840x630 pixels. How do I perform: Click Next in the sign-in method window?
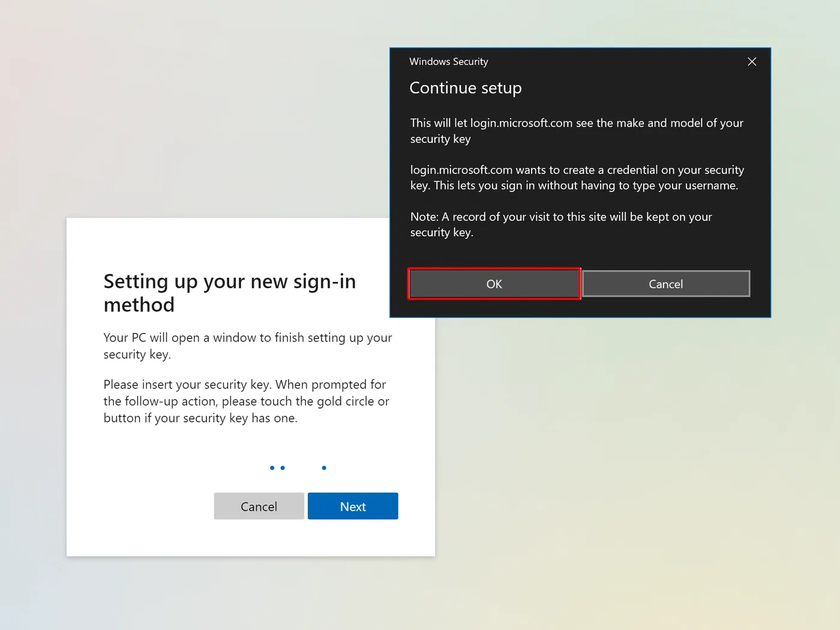[353, 506]
